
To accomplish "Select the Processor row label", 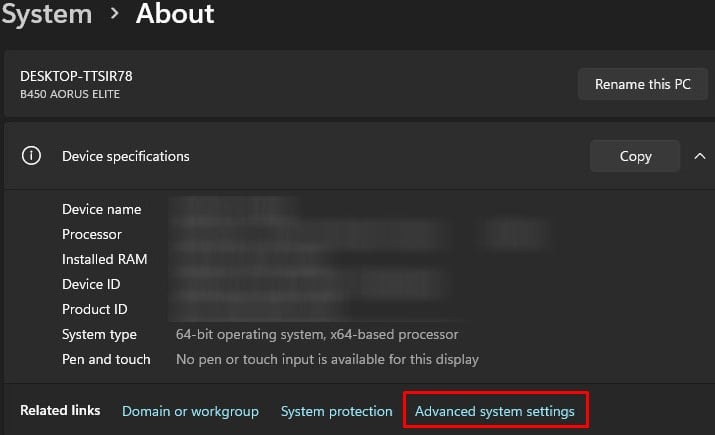I will coord(91,234).
